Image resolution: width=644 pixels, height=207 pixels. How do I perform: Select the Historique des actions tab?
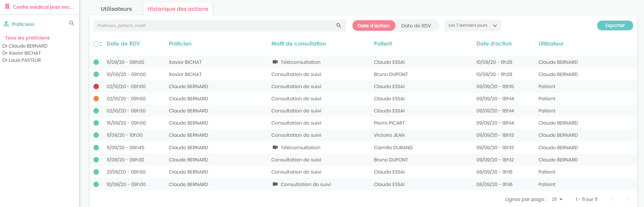pos(178,9)
